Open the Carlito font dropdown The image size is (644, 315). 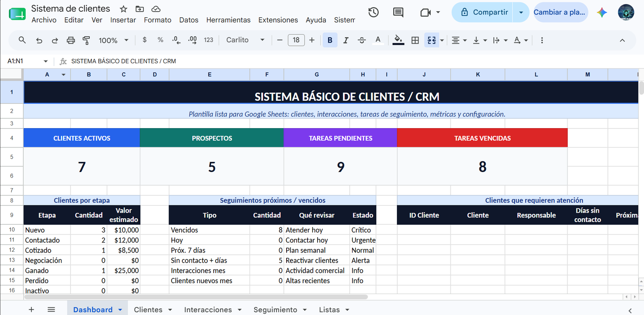pos(245,40)
